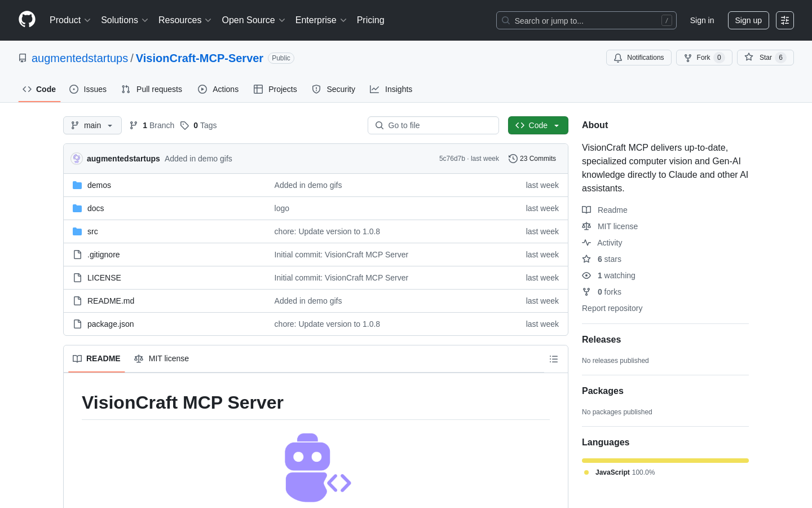The height and width of the screenshot is (508, 812).
Task: Open the main branch selector dropdown
Action: (x=92, y=125)
